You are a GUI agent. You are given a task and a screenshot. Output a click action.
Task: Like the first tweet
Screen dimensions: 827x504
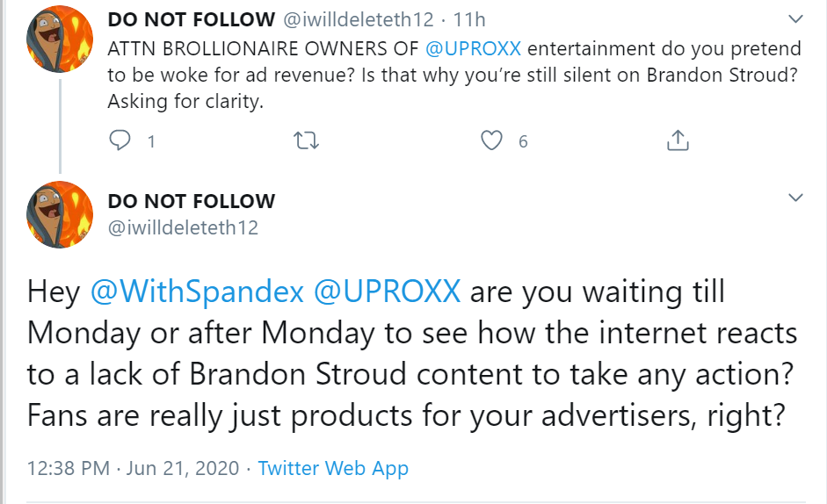tap(493, 140)
